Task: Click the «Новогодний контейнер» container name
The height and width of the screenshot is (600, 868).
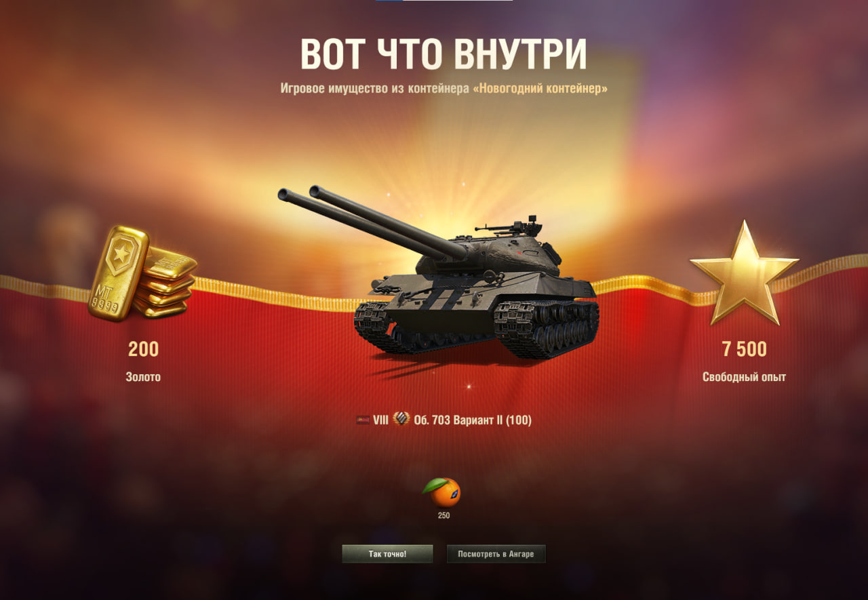Action: point(540,89)
